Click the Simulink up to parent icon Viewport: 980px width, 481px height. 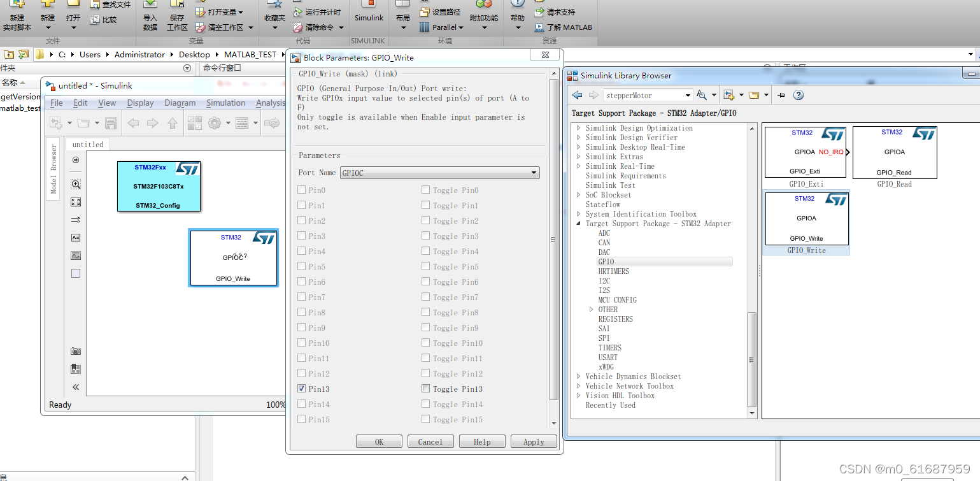171,123
